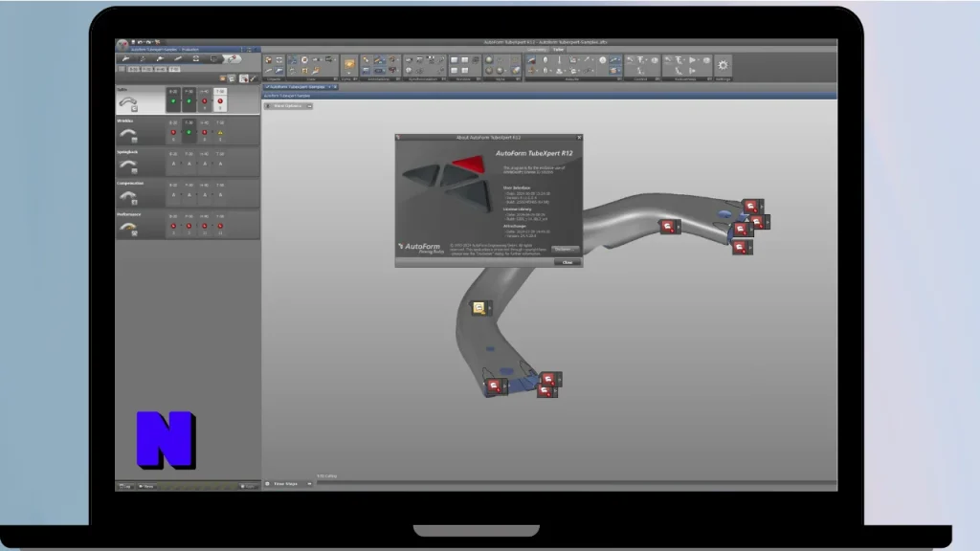The width and height of the screenshot is (980, 551).
Task: Click the first icon in Synchronization group
Action: click(x=409, y=60)
